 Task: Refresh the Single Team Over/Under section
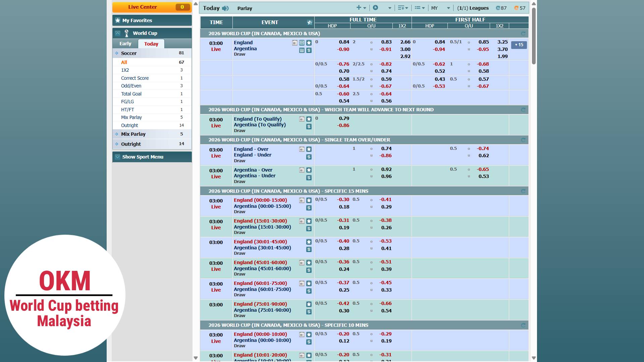click(x=523, y=140)
